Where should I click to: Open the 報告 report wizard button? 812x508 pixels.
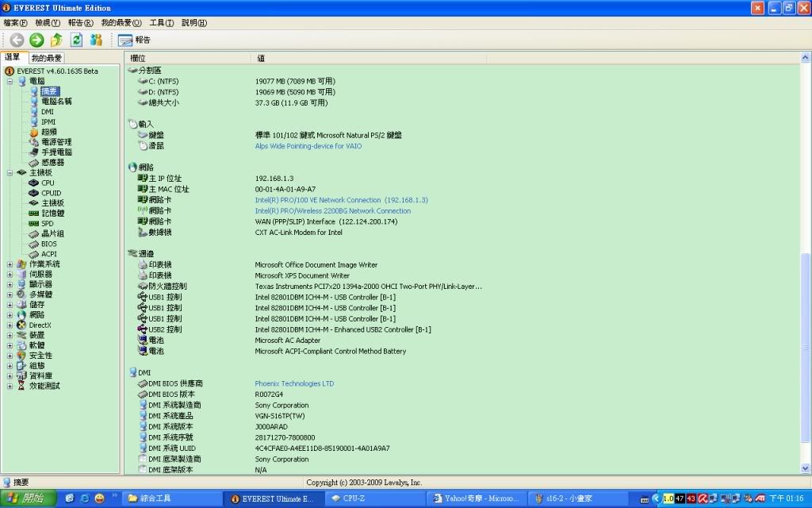pyautogui.click(x=134, y=40)
